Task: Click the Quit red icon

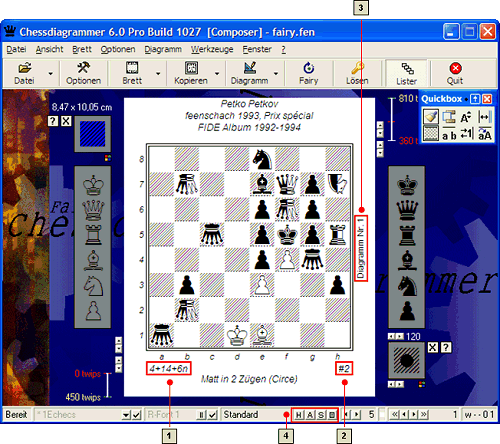Action: coord(455,68)
